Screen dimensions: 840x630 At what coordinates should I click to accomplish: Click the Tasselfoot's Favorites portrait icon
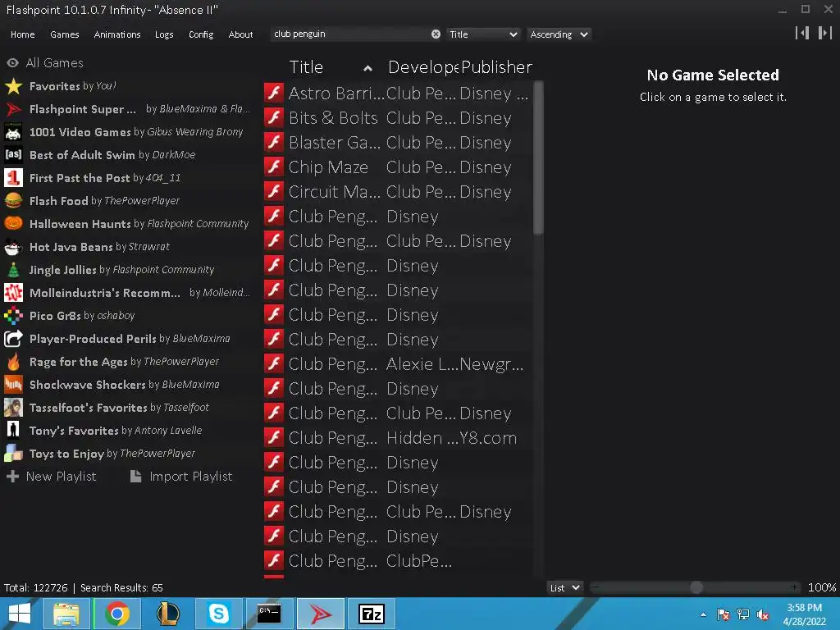tap(13, 408)
